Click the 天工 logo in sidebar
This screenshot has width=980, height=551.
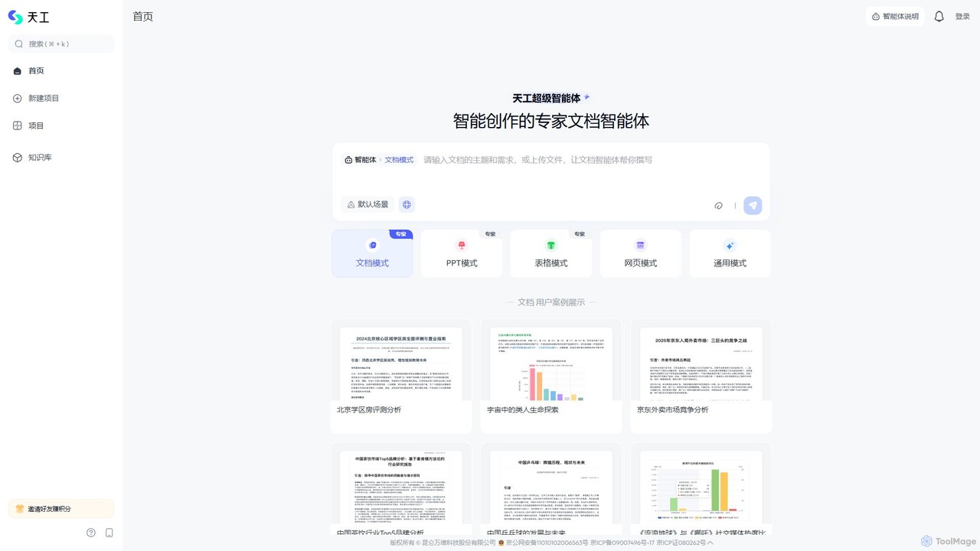[28, 18]
